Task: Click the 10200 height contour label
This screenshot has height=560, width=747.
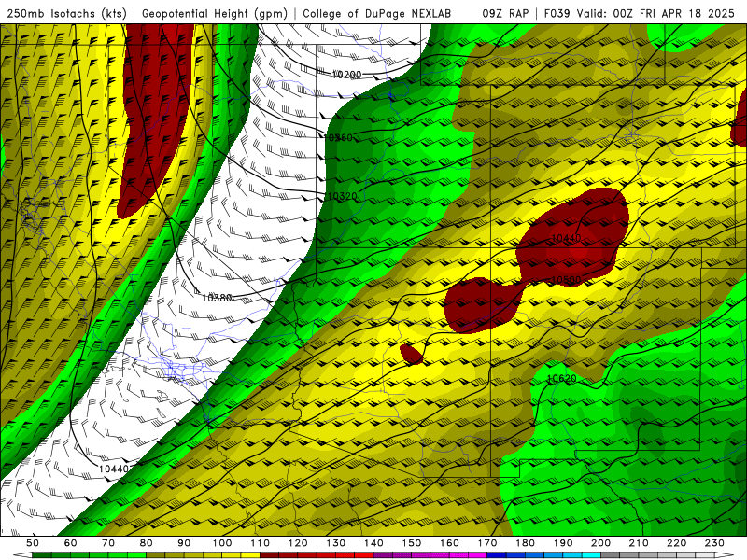Action: click(x=346, y=75)
